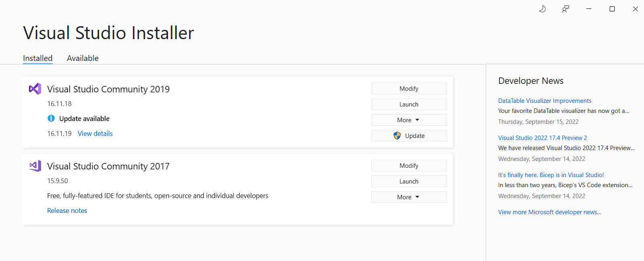Open the DataTable Visualizer Improvements article

pos(545,101)
